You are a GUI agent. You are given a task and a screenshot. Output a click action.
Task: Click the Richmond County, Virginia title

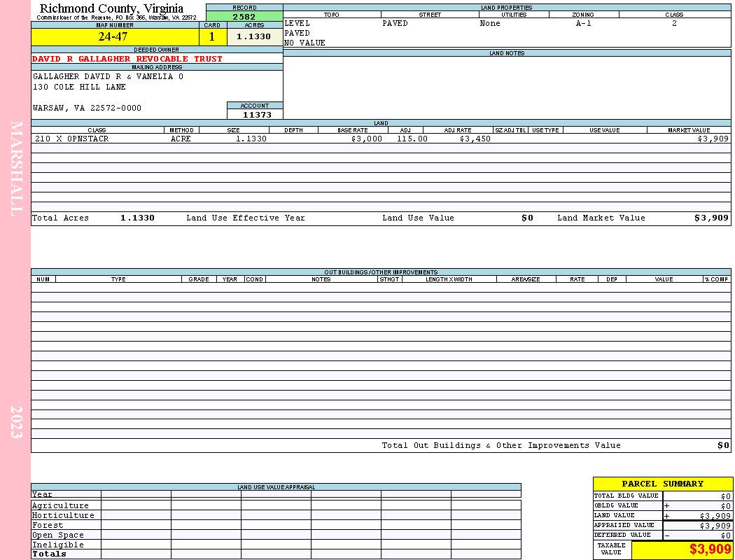(x=111, y=8)
